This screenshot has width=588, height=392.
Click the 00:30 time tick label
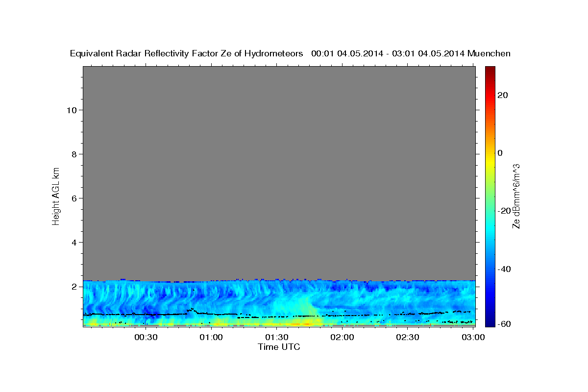coord(146,337)
